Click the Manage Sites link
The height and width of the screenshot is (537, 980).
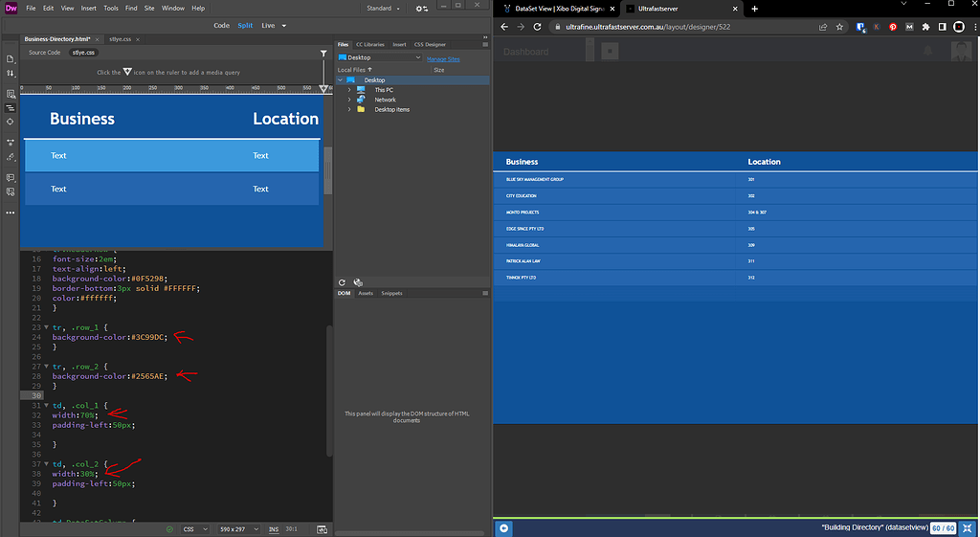click(443, 58)
